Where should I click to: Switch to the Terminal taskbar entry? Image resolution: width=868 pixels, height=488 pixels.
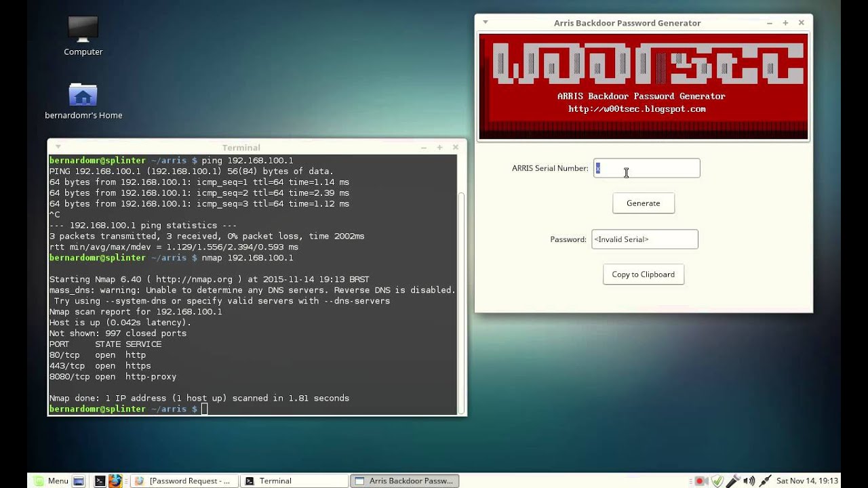(294, 481)
